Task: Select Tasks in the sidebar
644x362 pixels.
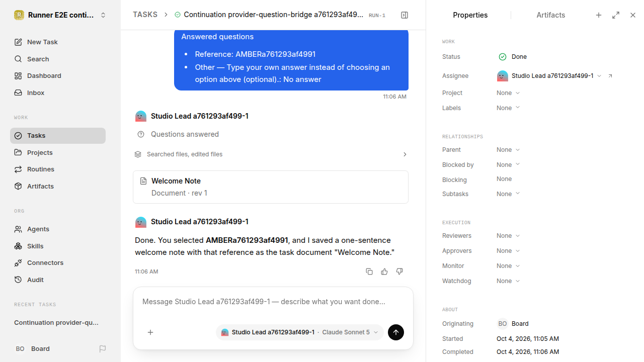Action: pos(58,136)
